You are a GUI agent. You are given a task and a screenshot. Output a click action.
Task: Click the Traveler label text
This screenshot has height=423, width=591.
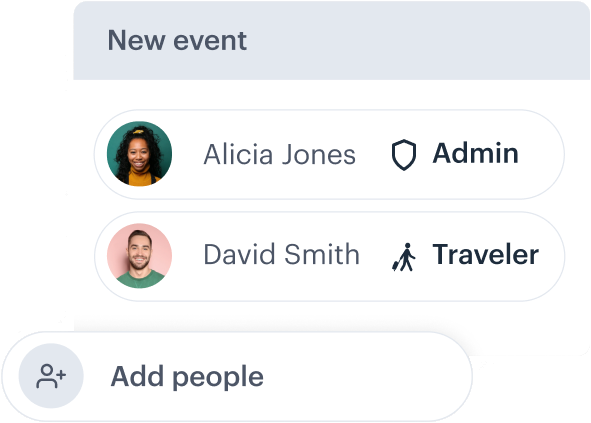click(486, 254)
